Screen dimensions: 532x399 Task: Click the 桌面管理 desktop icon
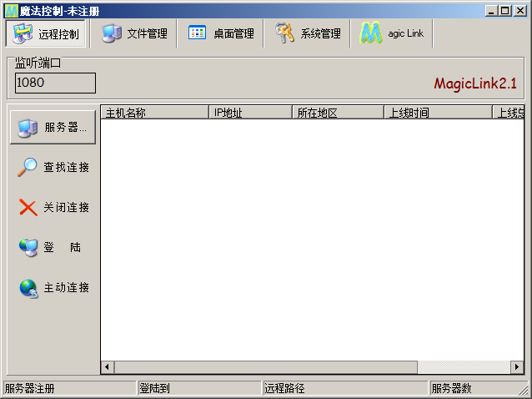(198, 33)
